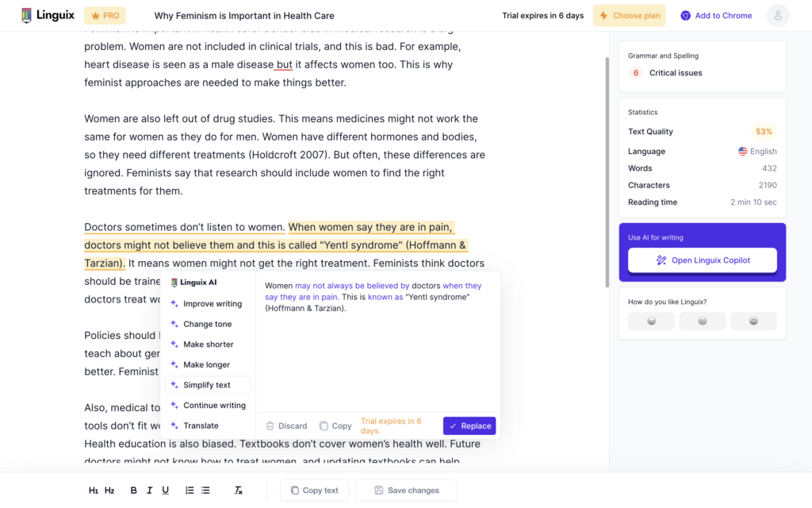
Task: Apply the bullet list format
Action: 205,490
